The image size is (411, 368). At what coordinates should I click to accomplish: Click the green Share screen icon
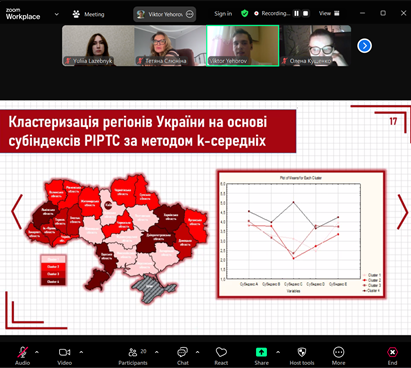(x=261, y=352)
